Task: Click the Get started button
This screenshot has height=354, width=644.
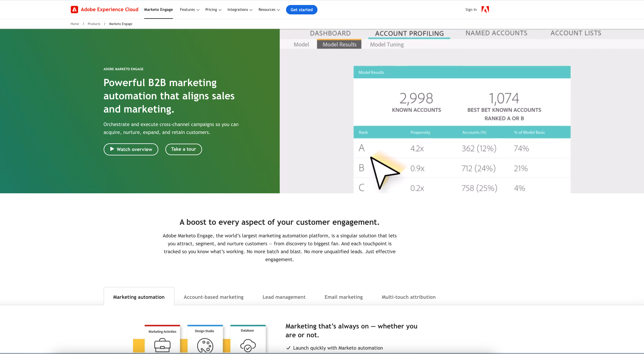Action: click(301, 10)
